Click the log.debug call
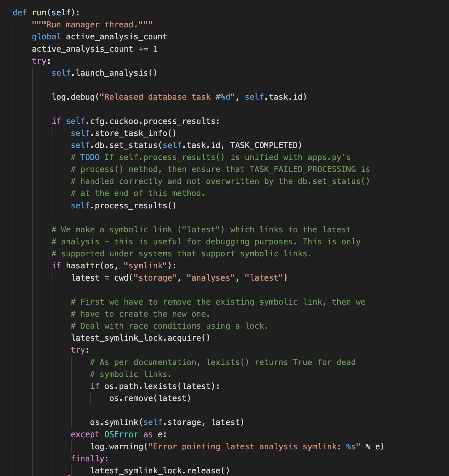 point(73,97)
